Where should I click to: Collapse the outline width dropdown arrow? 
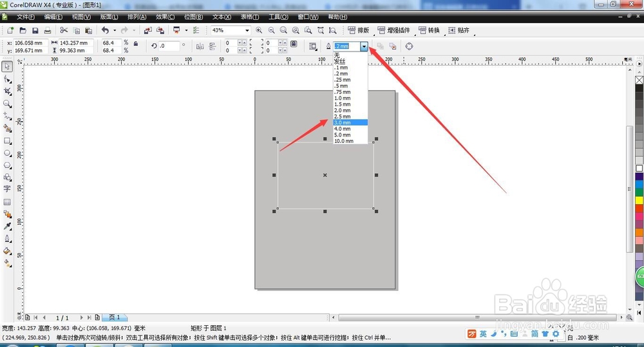click(x=364, y=46)
